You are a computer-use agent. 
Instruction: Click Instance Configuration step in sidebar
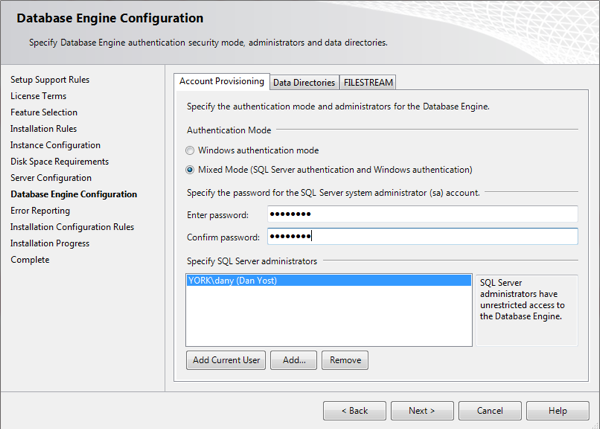55,145
